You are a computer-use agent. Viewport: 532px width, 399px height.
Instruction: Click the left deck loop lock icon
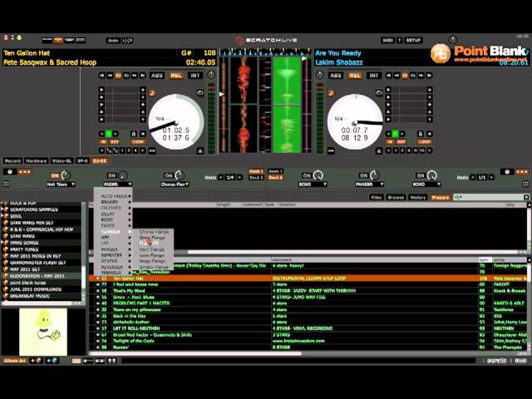[x=134, y=134]
